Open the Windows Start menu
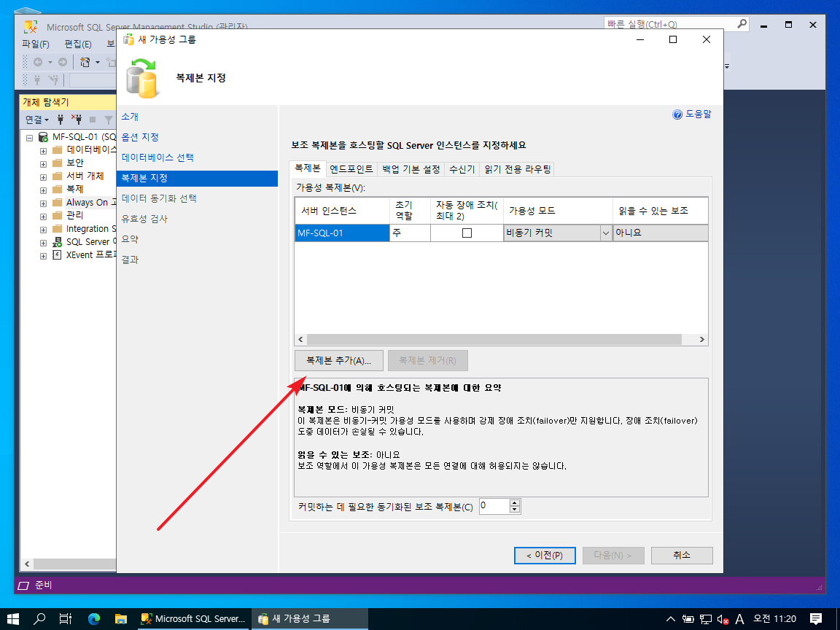The image size is (840, 630). coord(13,619)
